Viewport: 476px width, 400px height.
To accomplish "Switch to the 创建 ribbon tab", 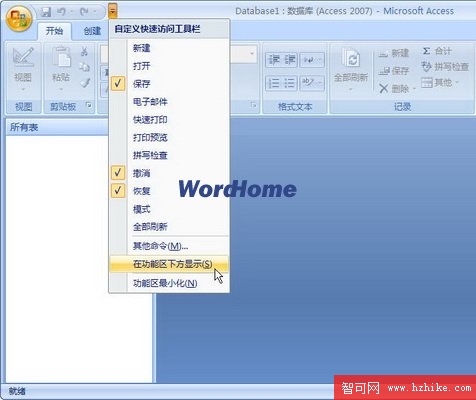I will (x=92, y=31).
